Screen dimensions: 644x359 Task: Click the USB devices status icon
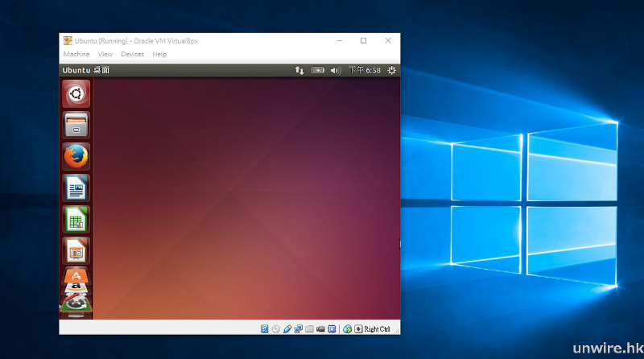click(287, 329)
